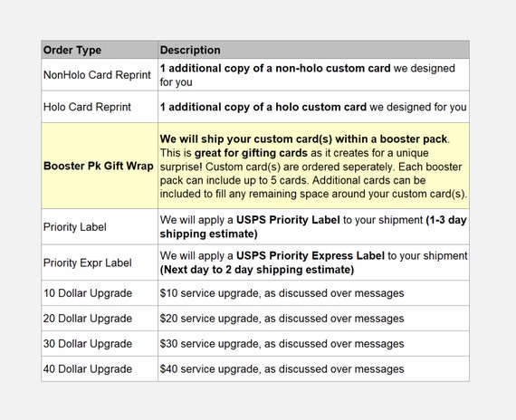Select the Holo Card Reprint cell
This screenshot has height=420, width=516.
pos(100,107)
